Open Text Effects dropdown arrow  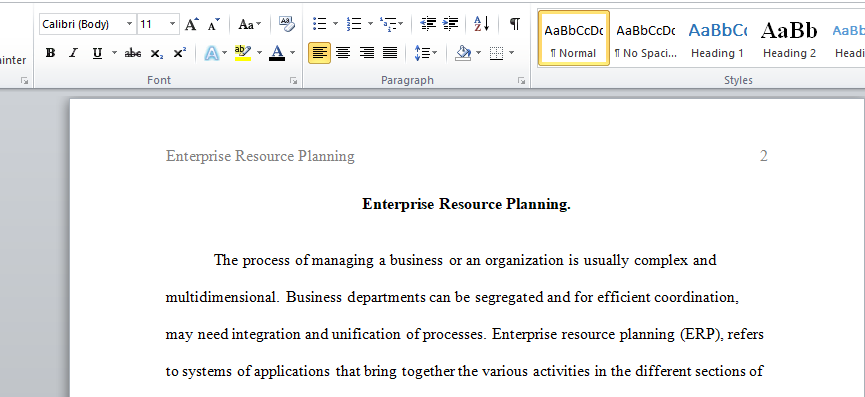(x=225, y=53)
